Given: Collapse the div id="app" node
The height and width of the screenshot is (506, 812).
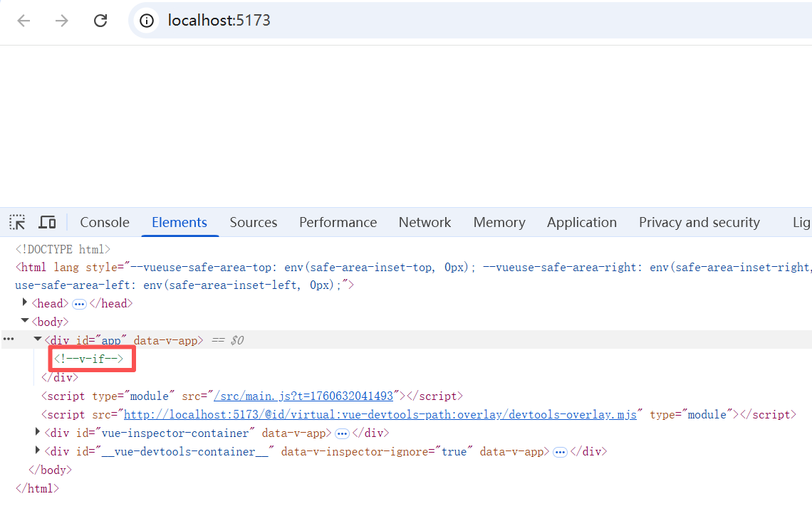Looking at the screenshot, I should (x=37, y=339).
